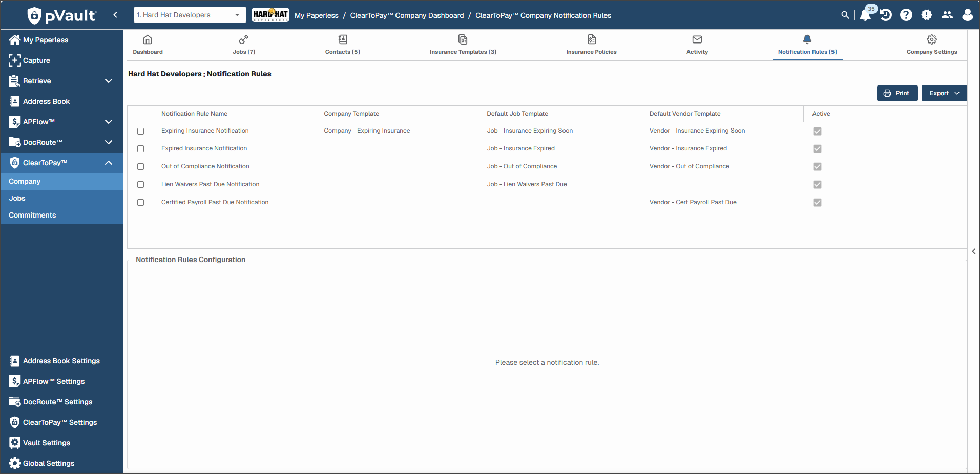The image size is (980, 474).
Task: Click the Hard Hat company logo
Action: coord(270,15)
